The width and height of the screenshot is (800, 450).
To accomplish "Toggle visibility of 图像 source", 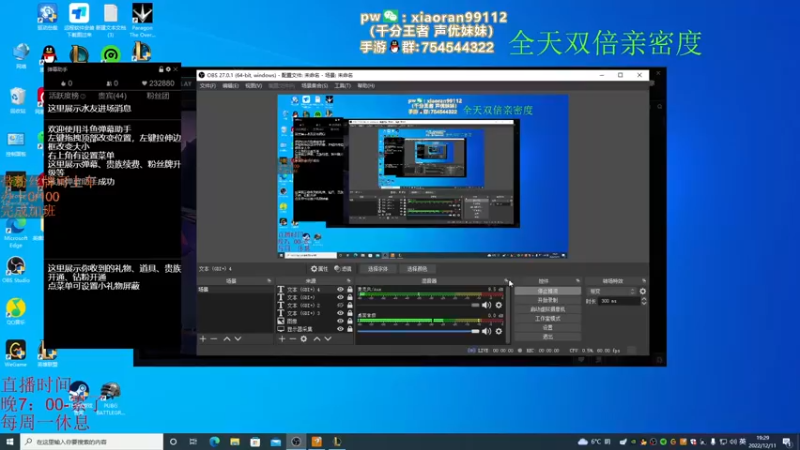I will pos(340,321).
